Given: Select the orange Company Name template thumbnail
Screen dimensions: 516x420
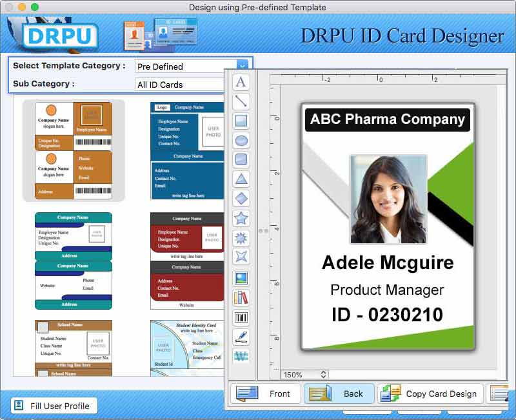Looking at the screenshot, I should coord(74,150).
